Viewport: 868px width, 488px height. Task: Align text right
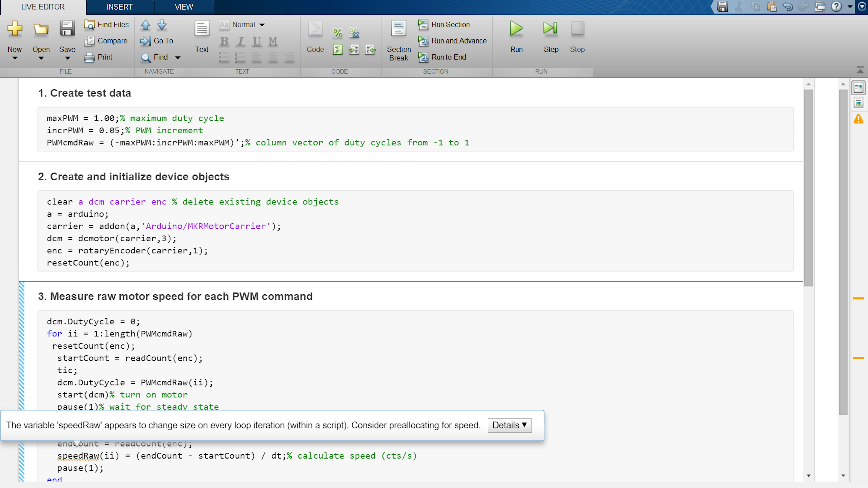289,58
